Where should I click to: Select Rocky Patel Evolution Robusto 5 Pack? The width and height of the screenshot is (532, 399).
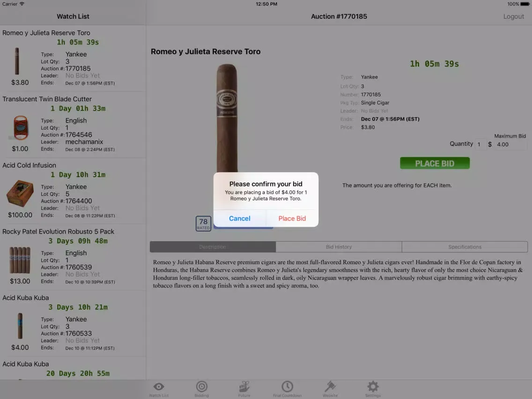[x=73, y=257]
